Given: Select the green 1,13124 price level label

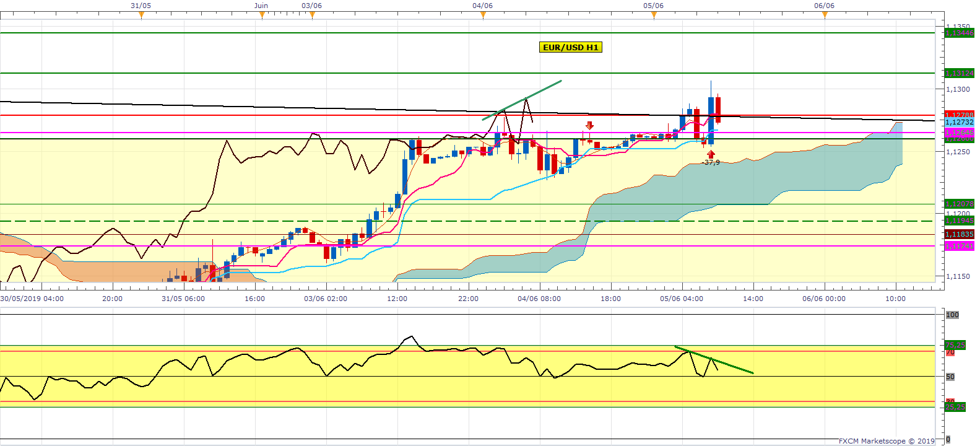Looking at the screenshot, I should pos(960,73).
